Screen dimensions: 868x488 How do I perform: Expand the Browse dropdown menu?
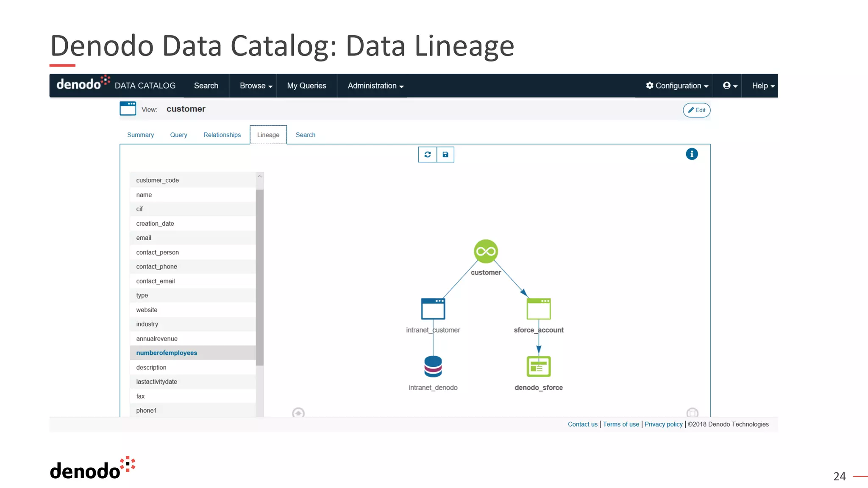point(256,86)
